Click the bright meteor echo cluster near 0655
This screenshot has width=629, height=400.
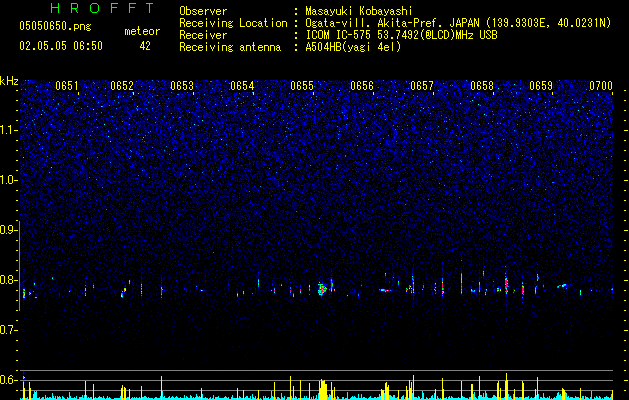coord(322,289)
